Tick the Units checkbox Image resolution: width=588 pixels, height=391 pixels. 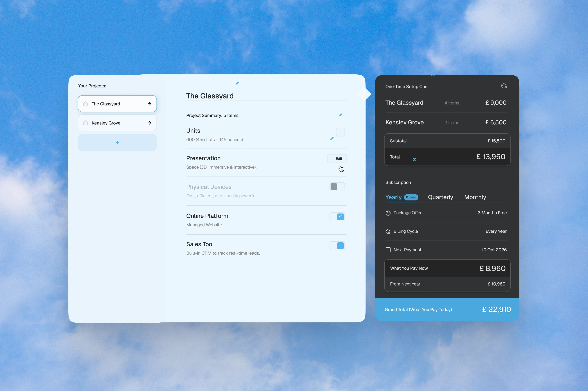(x=340, y=132)
